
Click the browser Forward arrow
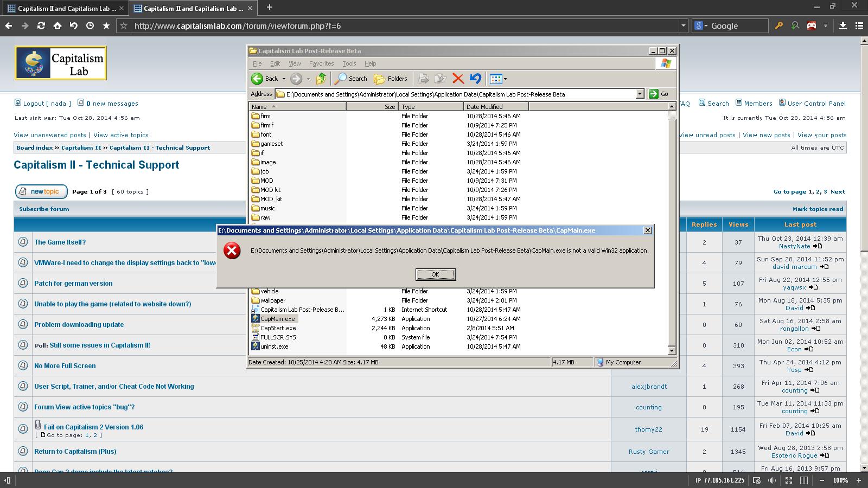(x=25, y=25)
